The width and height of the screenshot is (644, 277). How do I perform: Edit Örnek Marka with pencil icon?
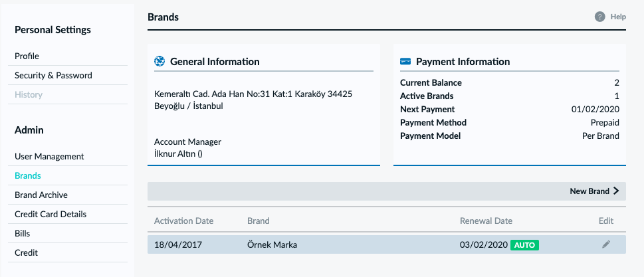point(606,244)
